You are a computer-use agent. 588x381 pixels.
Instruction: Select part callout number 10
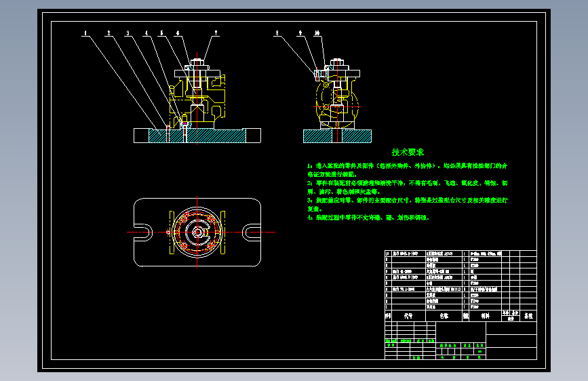point(317,33)
